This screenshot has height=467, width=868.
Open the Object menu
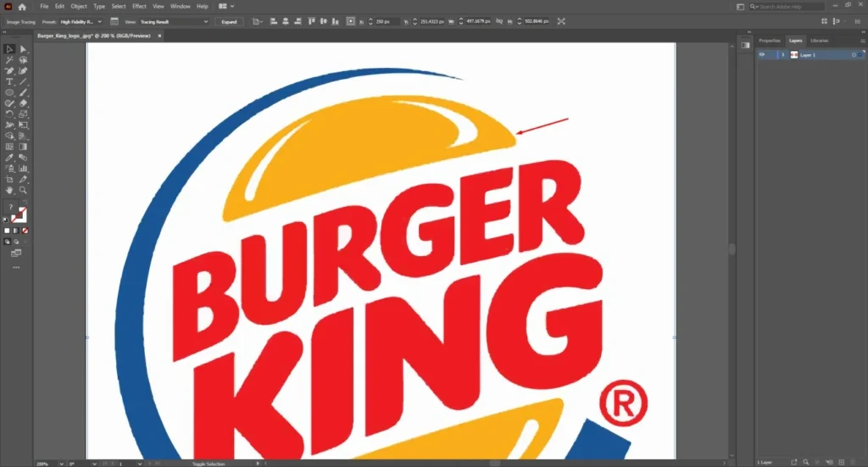(79, 6)
